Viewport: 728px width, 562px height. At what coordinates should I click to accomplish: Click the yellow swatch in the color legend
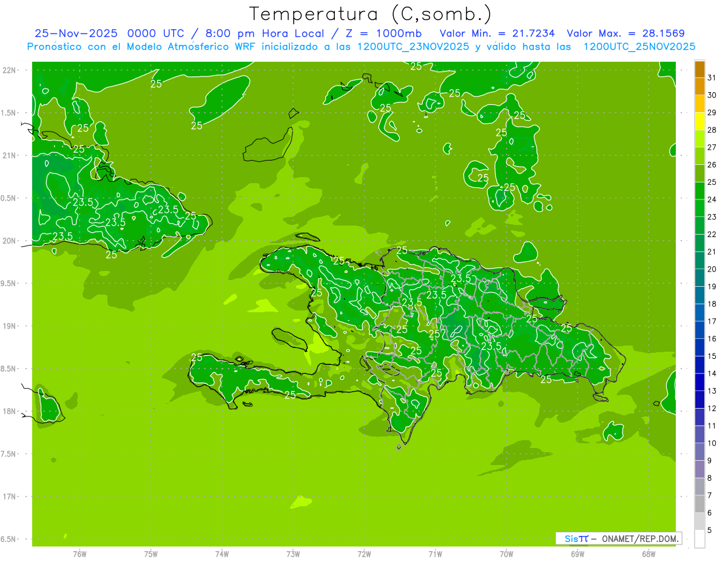tap(699, 121)
